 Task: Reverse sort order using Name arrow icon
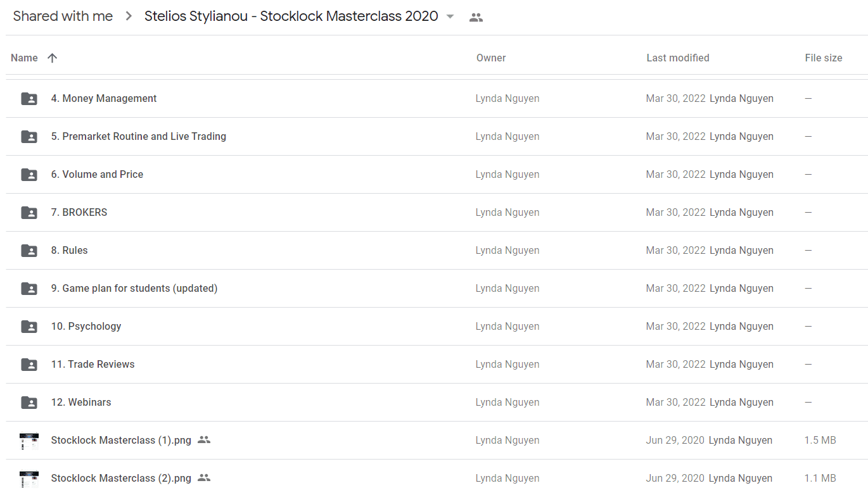53,58
